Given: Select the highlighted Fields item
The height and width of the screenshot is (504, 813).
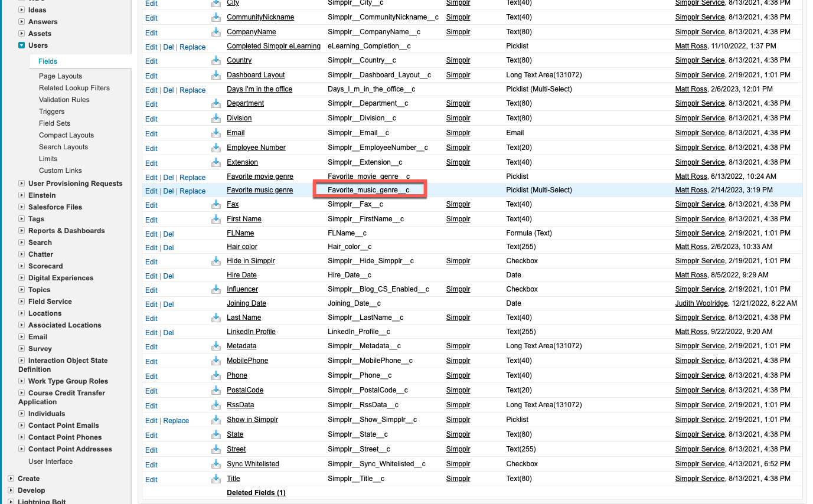Looking at the screenshot, I should (x=48, y=61).
